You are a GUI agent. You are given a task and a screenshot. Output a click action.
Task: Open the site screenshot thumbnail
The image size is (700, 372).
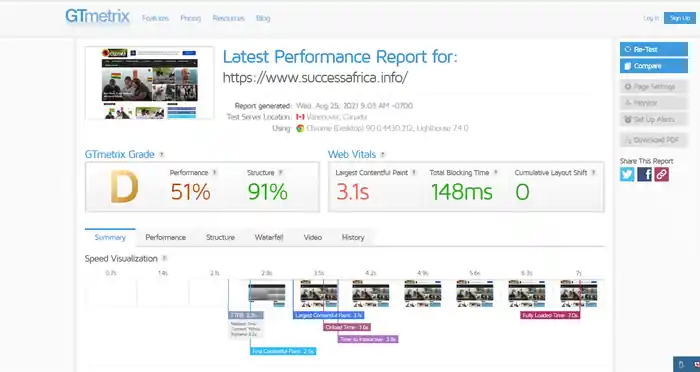click(150, 83)
